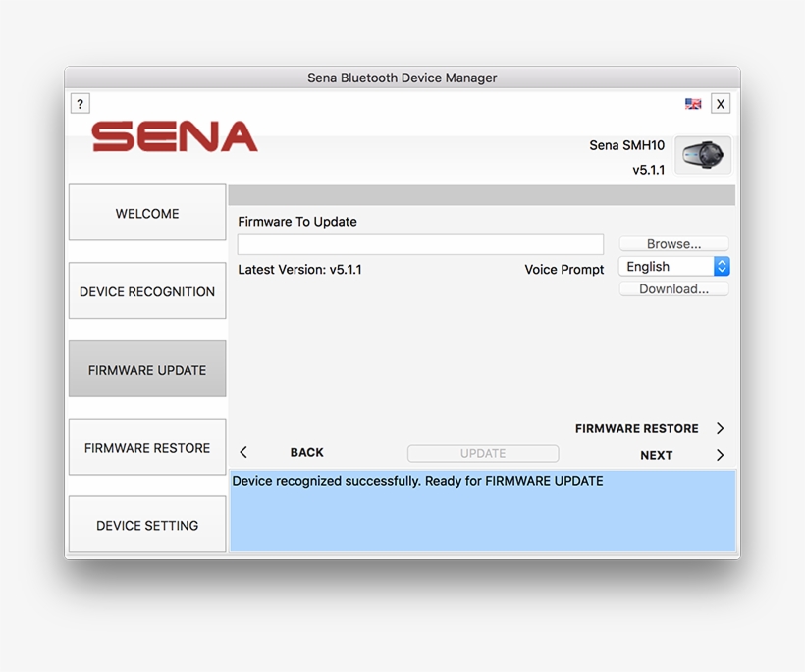The height and width of the screenshot is (672, 805).
Task: Switch to the WELCOME section
Action: coord(146,213)
